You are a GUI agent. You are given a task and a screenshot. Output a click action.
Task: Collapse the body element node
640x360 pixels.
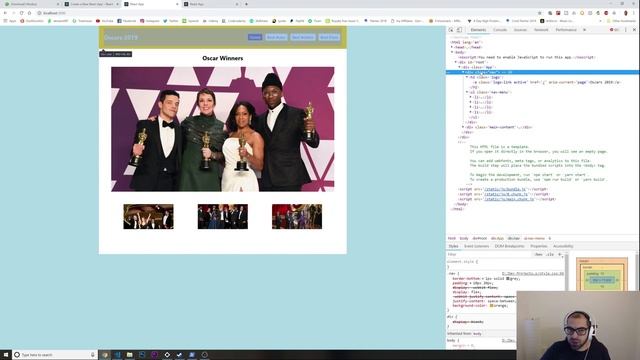coord(452,52)
